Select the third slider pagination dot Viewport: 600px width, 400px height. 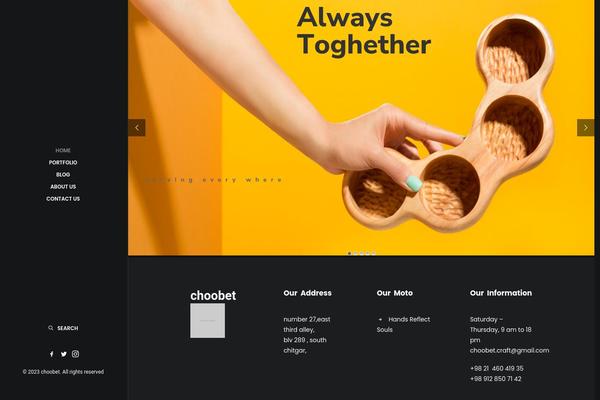pos(362,253)
